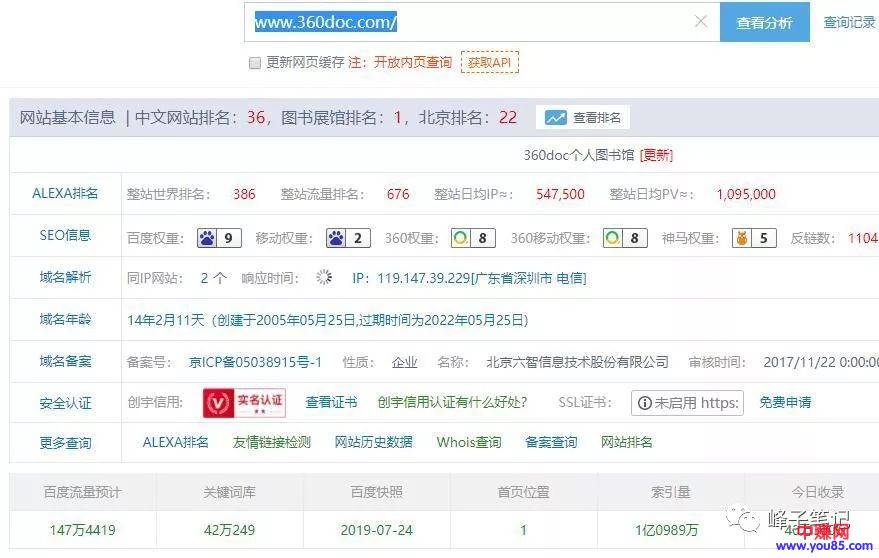Click the red 实名认证 verification badge
Viewport: 879px width, 558px height.
(x=245, y=402)
